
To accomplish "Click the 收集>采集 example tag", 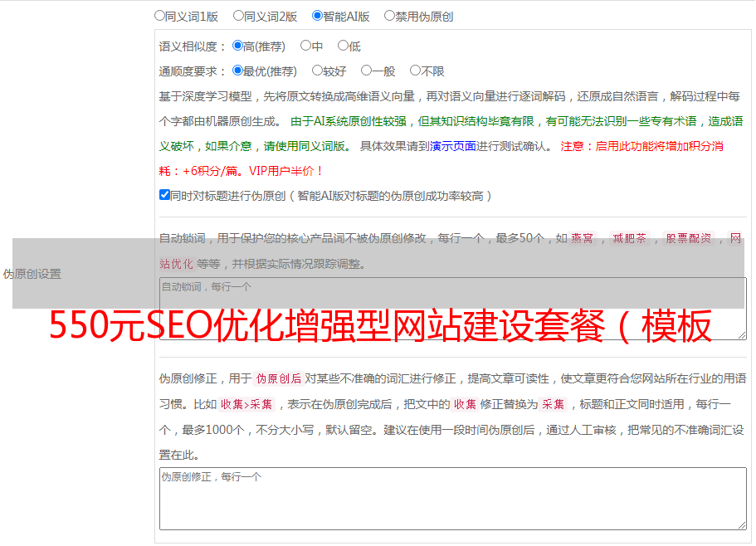I will tap(246, 405).
